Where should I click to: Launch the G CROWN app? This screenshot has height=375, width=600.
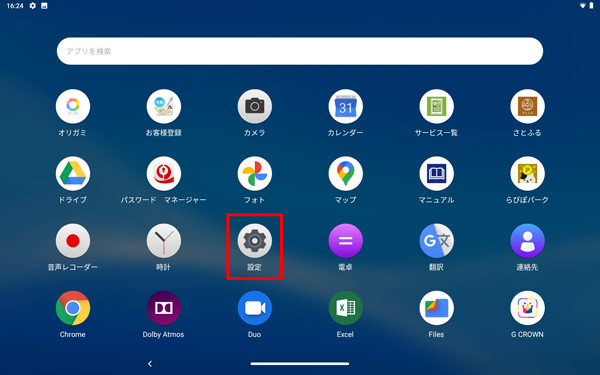[528, 308]
